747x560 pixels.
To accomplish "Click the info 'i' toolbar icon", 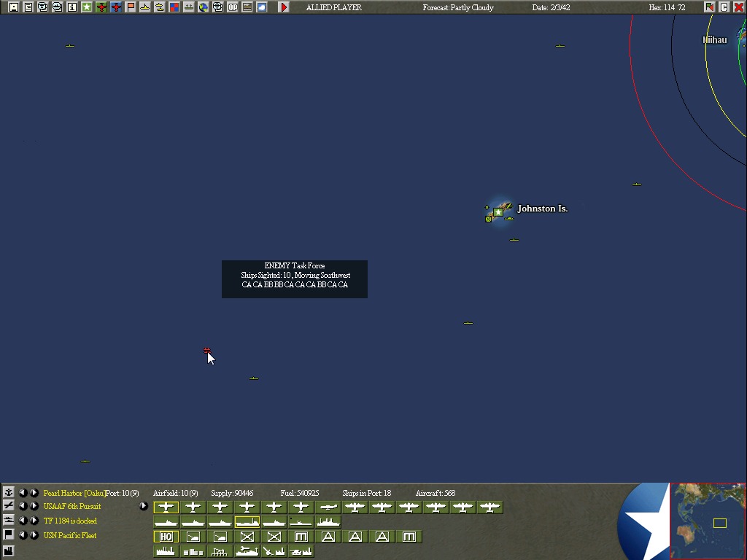I will [72, 7].
